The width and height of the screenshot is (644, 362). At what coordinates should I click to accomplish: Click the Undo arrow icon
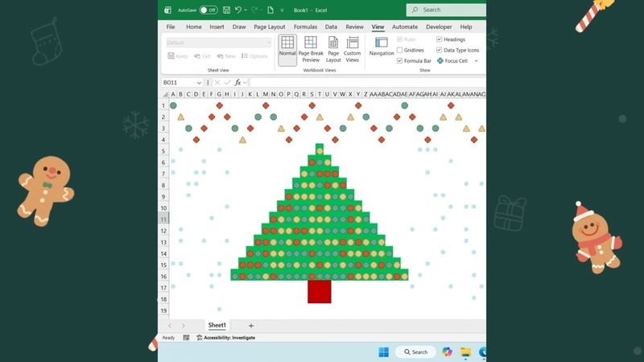click(x=237, y=10)
